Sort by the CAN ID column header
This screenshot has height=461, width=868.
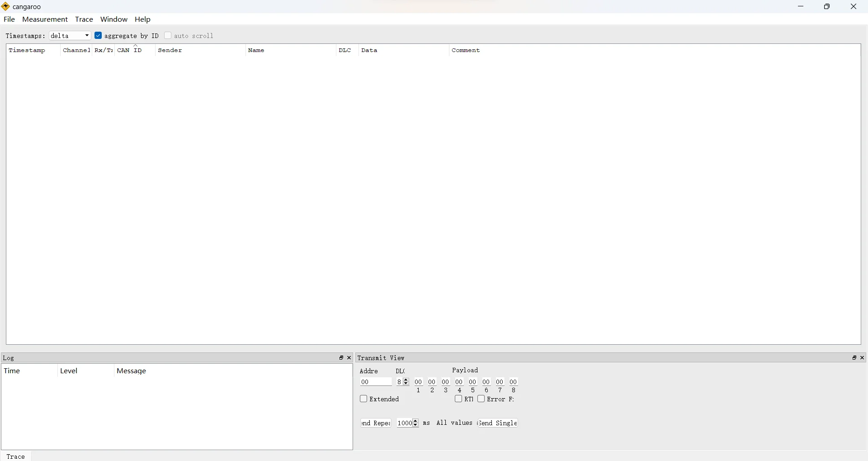pyautogui.click(x=135, y=50)
